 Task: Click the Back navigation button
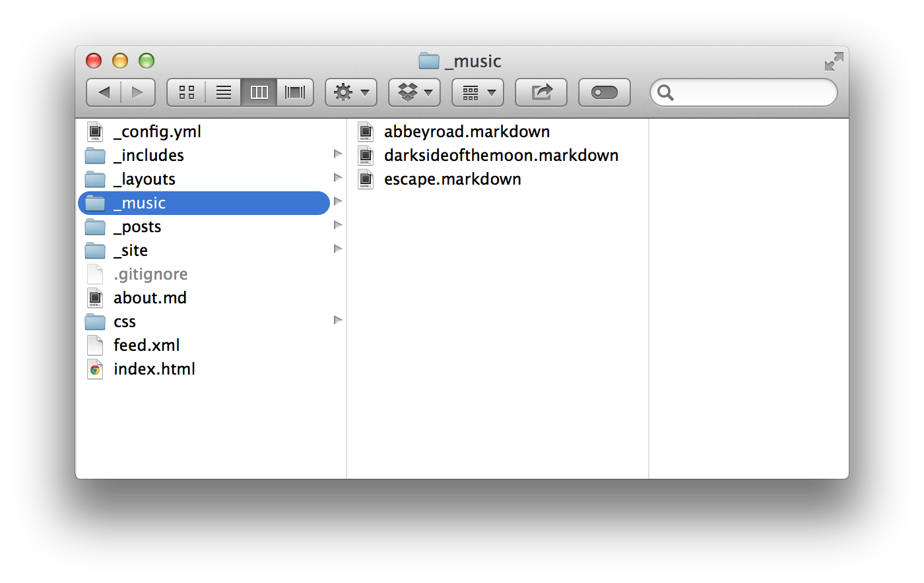tap(104, 92)
